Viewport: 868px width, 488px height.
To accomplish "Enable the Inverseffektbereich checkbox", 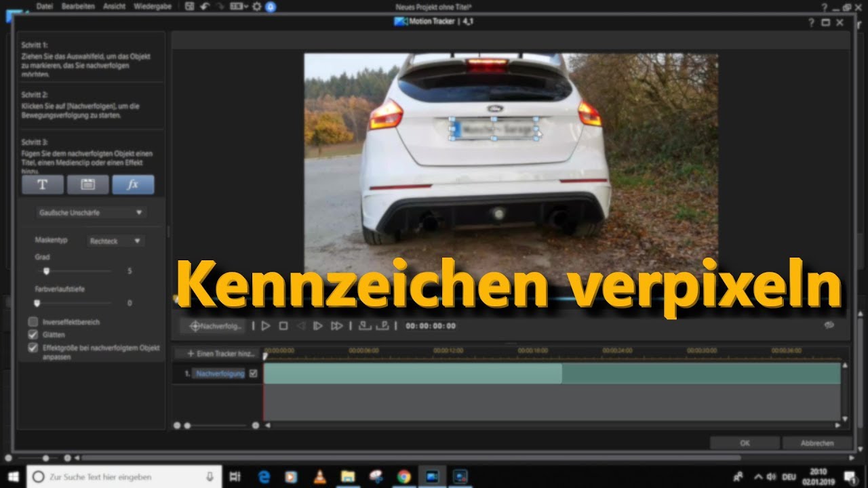I will (x=33, y=322).
